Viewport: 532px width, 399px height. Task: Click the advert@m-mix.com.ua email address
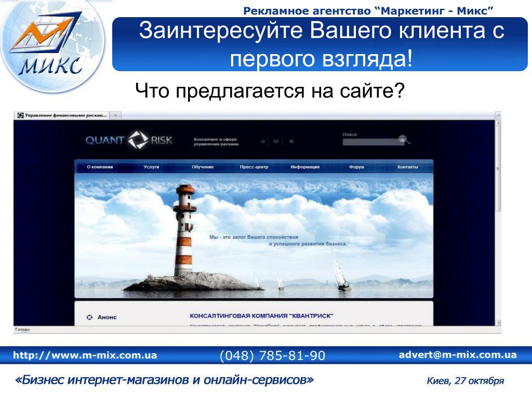(458, 355)
